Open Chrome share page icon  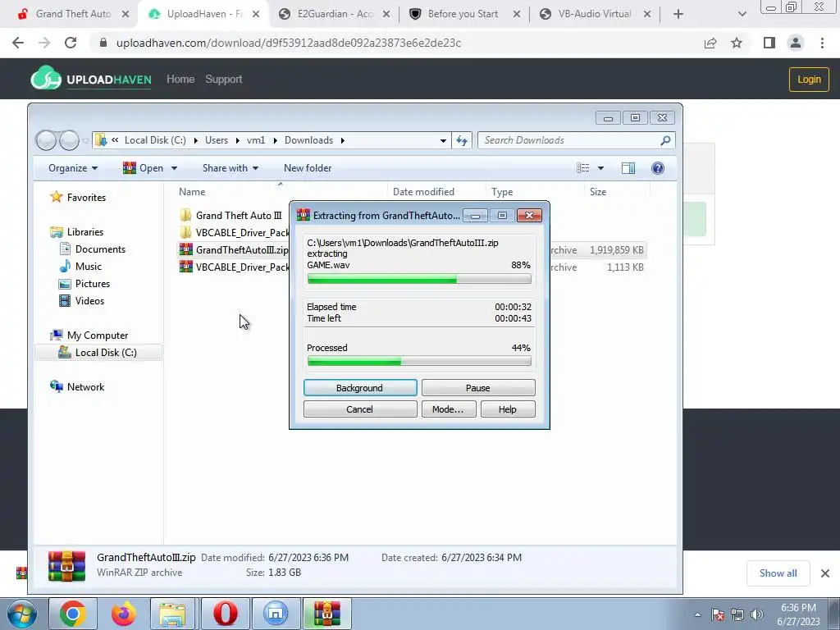[710, 43]
